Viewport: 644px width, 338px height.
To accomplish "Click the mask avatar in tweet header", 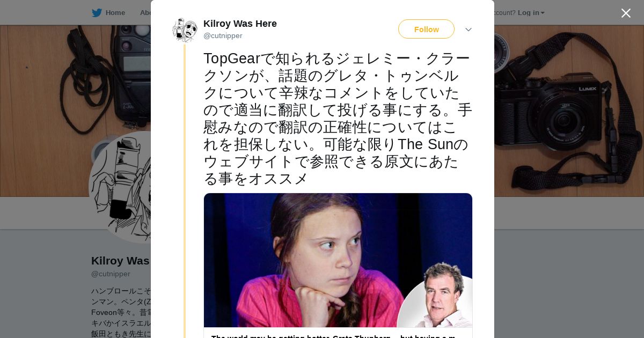I will (x=185, y=30).
